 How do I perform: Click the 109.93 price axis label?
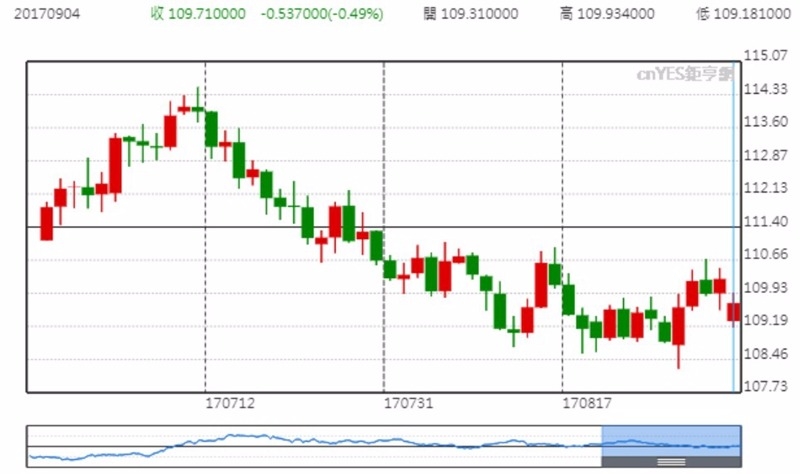point(765,287)
